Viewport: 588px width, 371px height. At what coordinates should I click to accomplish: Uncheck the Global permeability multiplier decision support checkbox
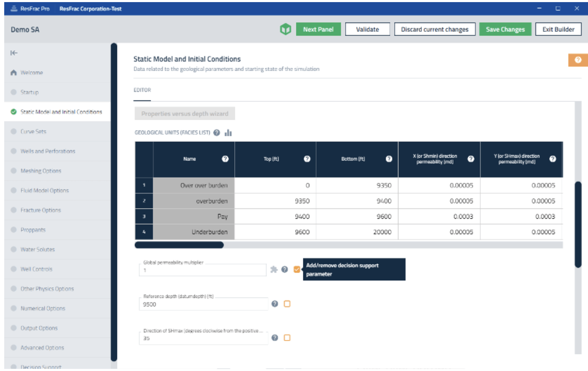coord(297,269)
